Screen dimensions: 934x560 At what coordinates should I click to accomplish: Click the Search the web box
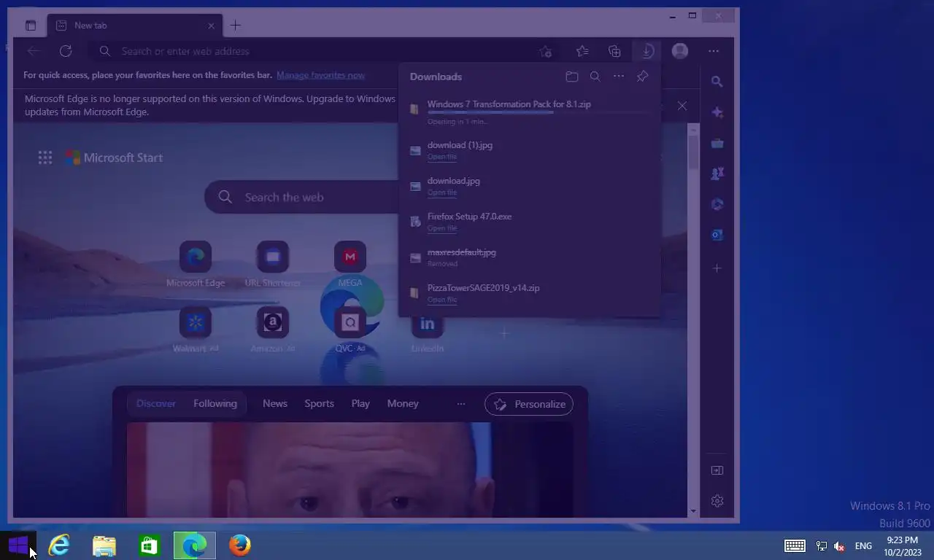click(x=301, y=197)
